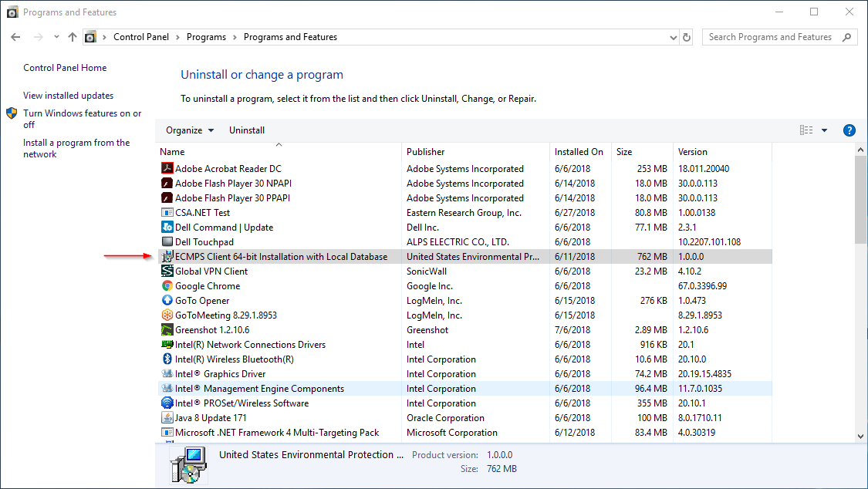Select ECMPS Client 64-bit Installation row name
This screenshot has height=489, width=868.
(281, 257)
